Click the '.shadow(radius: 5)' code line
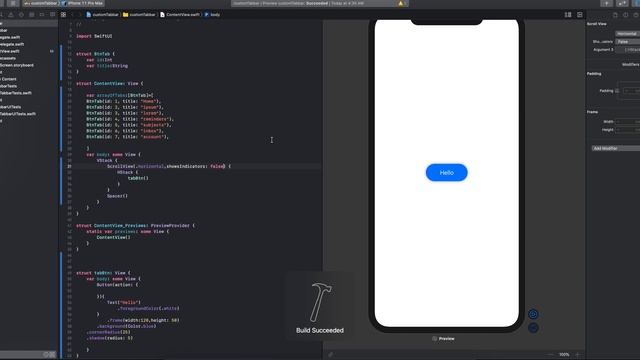This screenshot has width=640, height=360. click(x=110, y=338)
